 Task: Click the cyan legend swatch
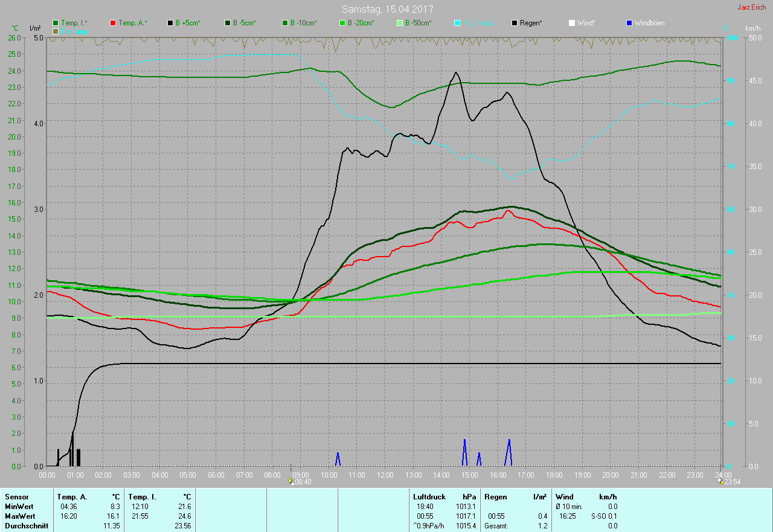coord(457,23)
